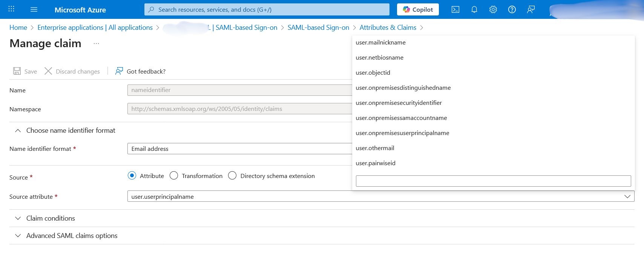This screenshot has width=644, height=264.
Task: Open the help question mark menu
Action: pyautogui.click(x=512, y=9)
